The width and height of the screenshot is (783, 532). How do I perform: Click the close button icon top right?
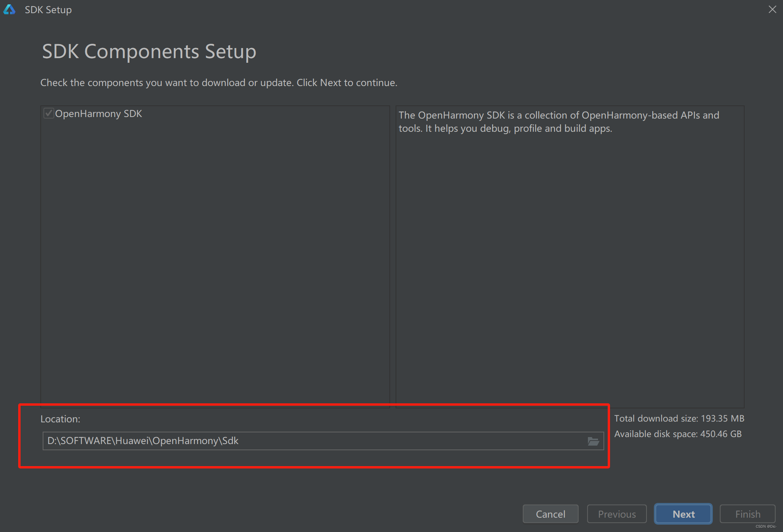(772, 10)
